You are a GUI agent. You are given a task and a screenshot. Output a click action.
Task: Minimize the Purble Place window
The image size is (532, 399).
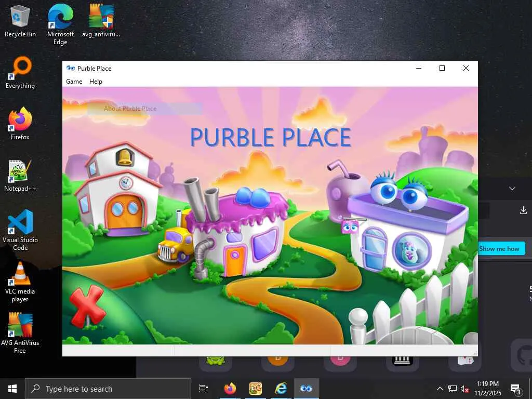[419, 68]
